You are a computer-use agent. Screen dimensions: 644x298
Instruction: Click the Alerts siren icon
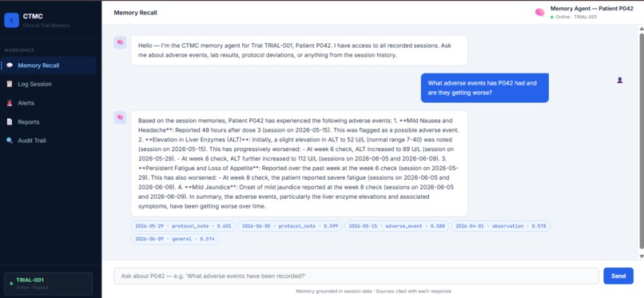click(x=10, y=103)
